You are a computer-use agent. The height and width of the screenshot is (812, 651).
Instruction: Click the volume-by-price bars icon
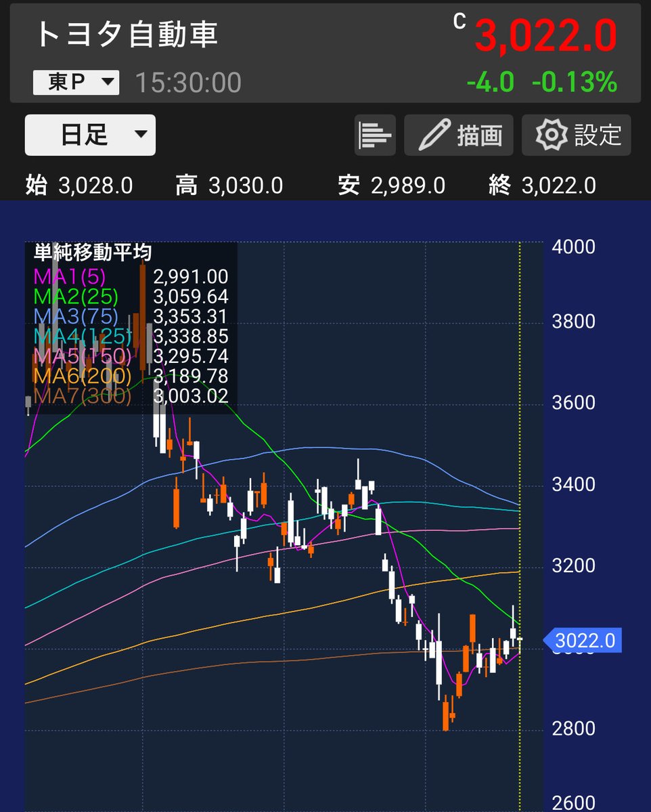coord(375,135)
